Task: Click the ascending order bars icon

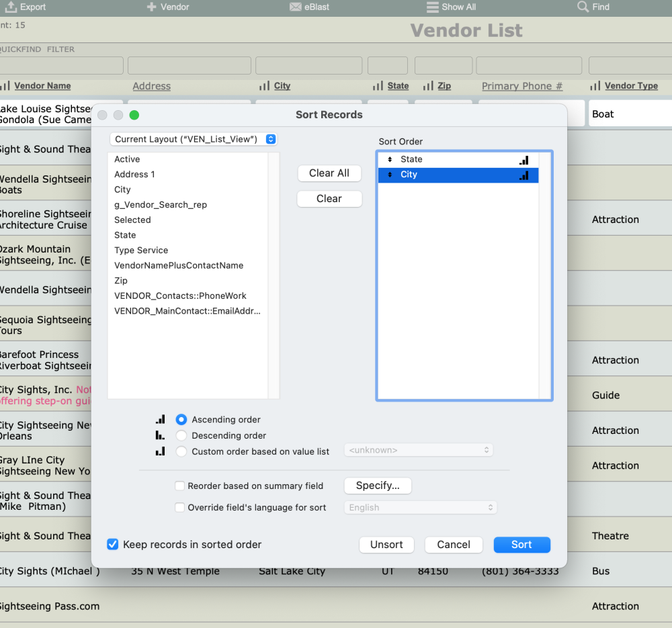Action: 161,419
